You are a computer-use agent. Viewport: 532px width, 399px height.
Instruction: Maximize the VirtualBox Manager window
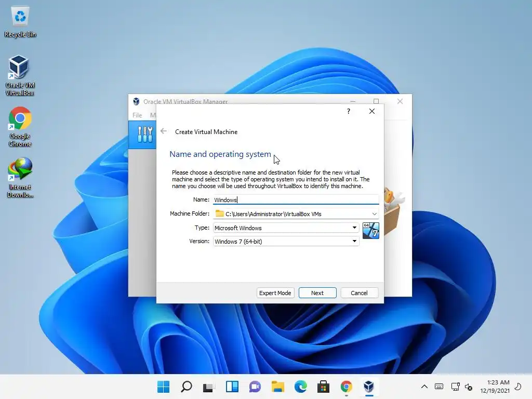pos(376,101)
